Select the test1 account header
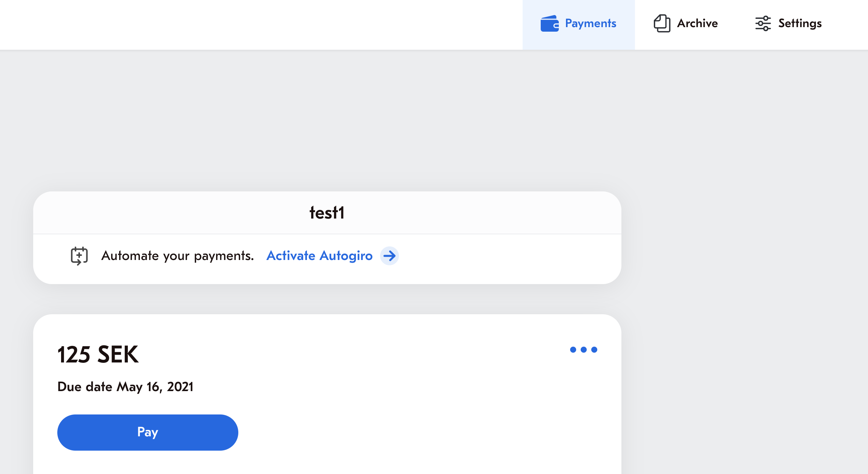 tap(327, 213)
